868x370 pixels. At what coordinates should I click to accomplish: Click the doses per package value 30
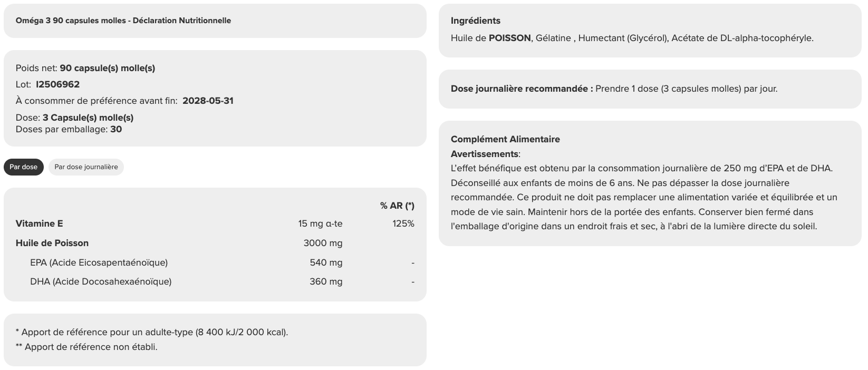116,129
